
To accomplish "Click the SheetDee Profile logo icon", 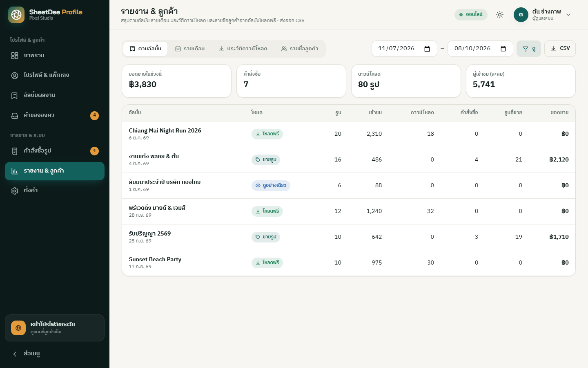I will pos(16,15).
